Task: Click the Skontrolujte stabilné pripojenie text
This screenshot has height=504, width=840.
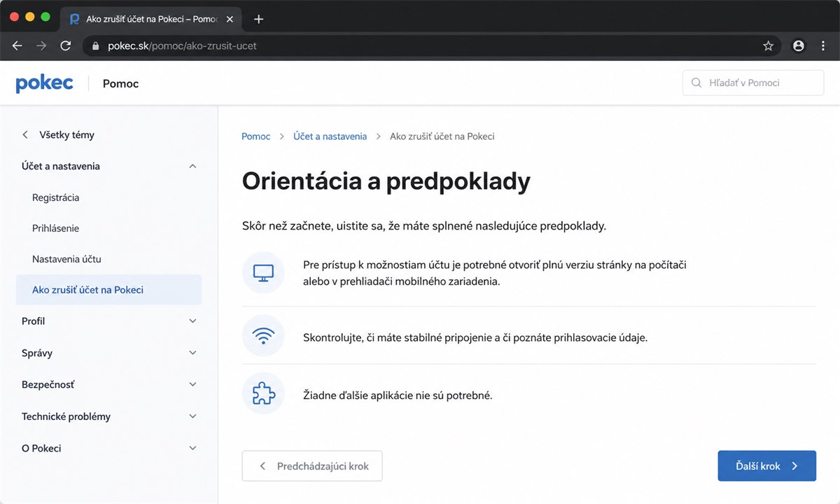Action: [475, 337]
